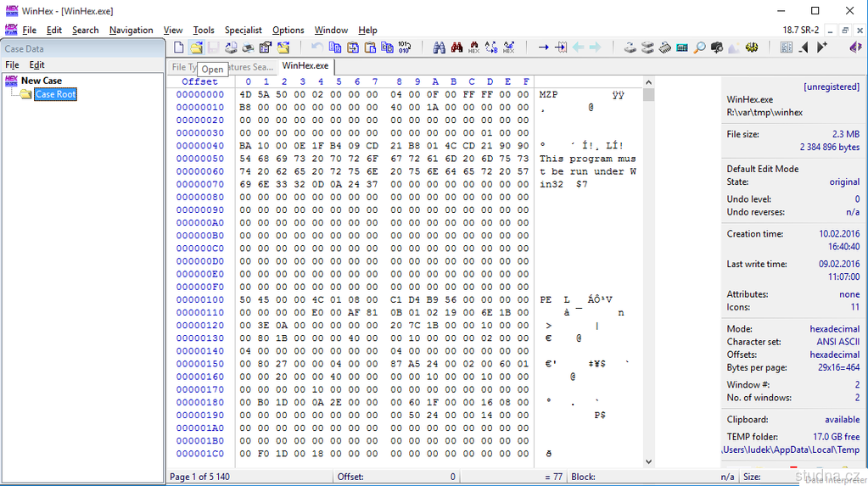
Task: Switch to the WinHex.exe tab
Action: pos(305,66)
